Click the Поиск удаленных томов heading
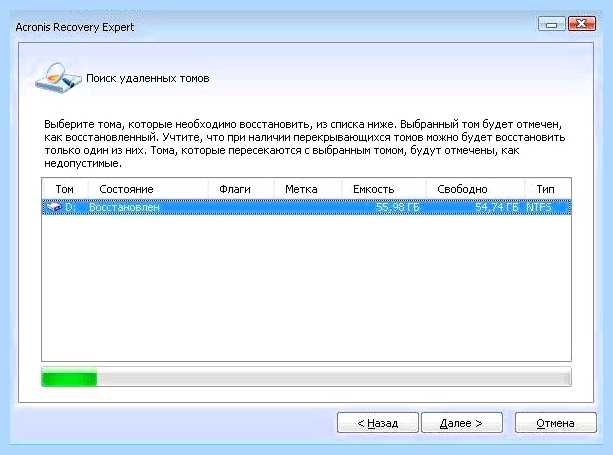This screenshot has width=613, height=455. tap(148, 78)
